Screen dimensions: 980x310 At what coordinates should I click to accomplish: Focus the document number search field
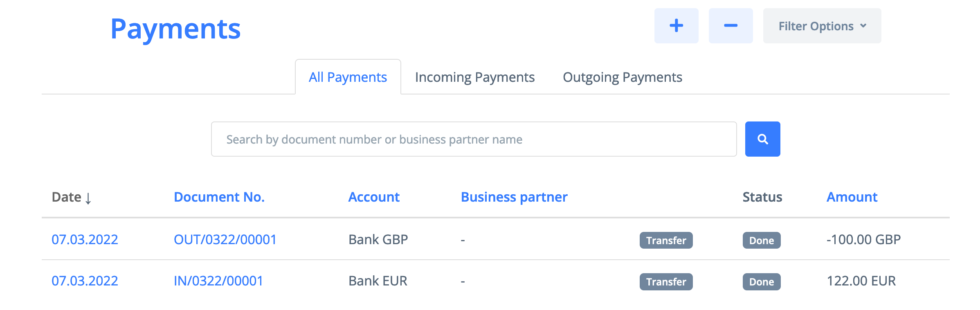(474, 139)
